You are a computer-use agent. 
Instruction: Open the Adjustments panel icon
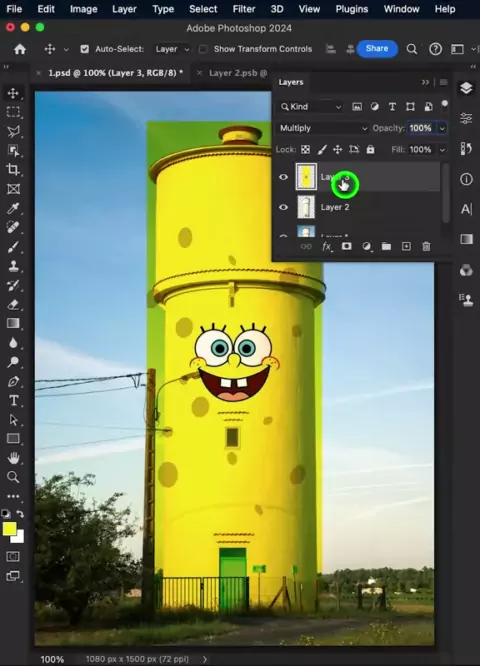pos(466,118)
